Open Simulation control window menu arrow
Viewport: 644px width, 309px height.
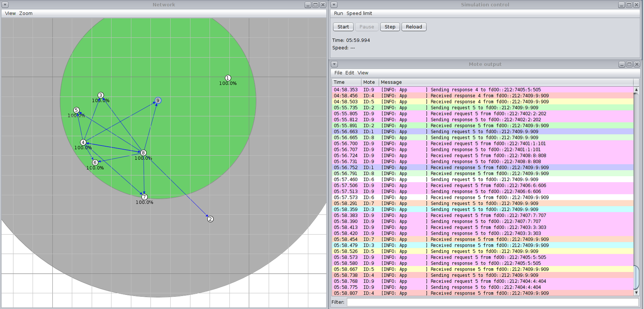(x=334, y=5)
